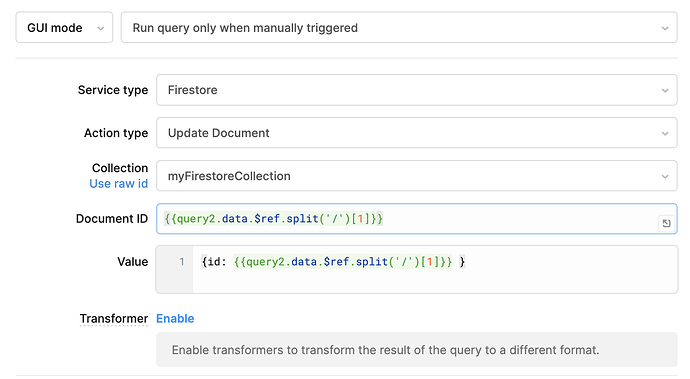Click the Document ID field label
The height and width of the screenshot is (379, 690).
coord(112,219)
